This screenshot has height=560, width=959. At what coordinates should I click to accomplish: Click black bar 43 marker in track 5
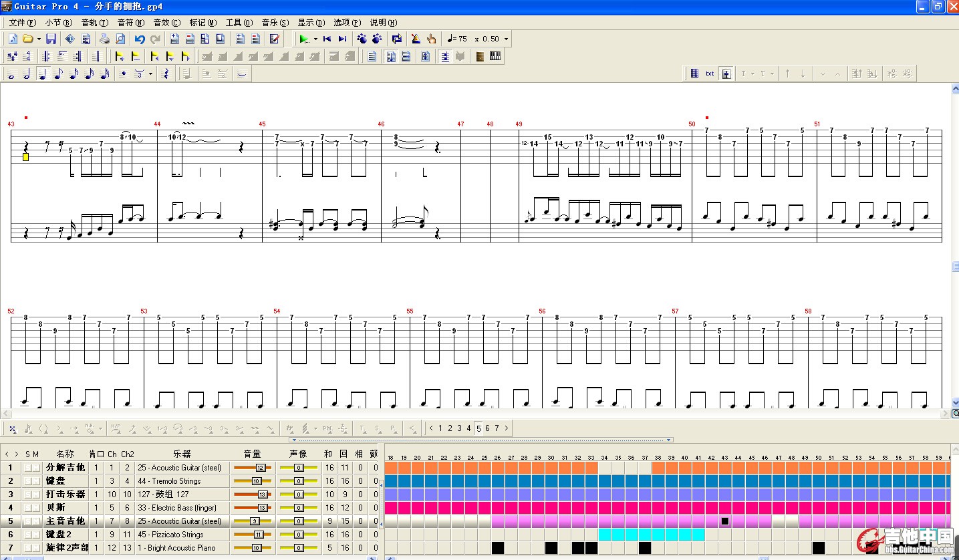pos(725,521)
